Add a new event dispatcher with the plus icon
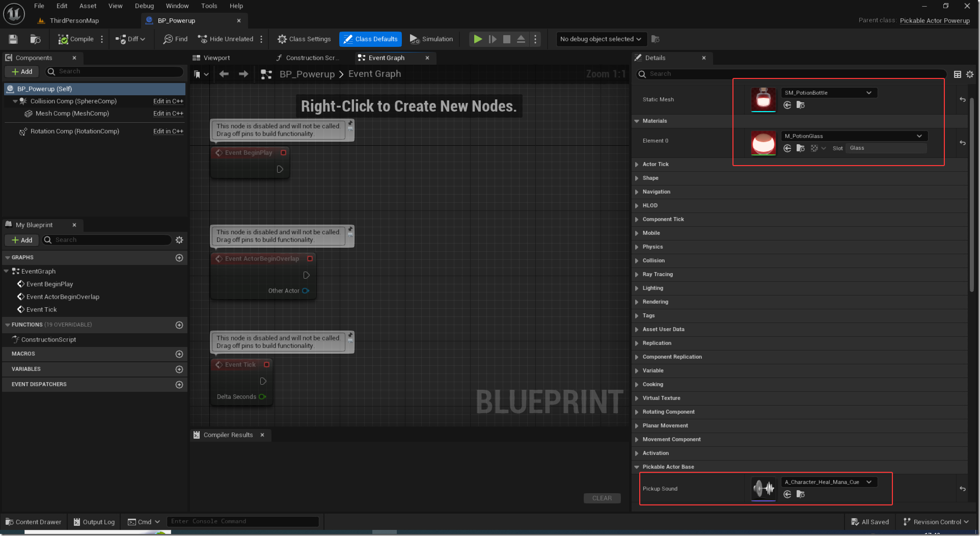This screenshot has height=536, width=980. point(179,385)
